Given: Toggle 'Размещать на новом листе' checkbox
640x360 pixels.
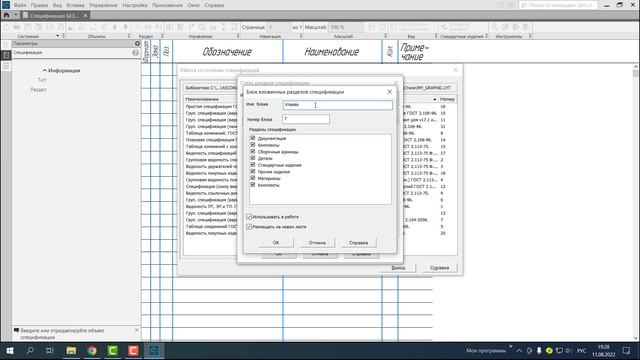Looking at the screenshot, I should [249, 227].
